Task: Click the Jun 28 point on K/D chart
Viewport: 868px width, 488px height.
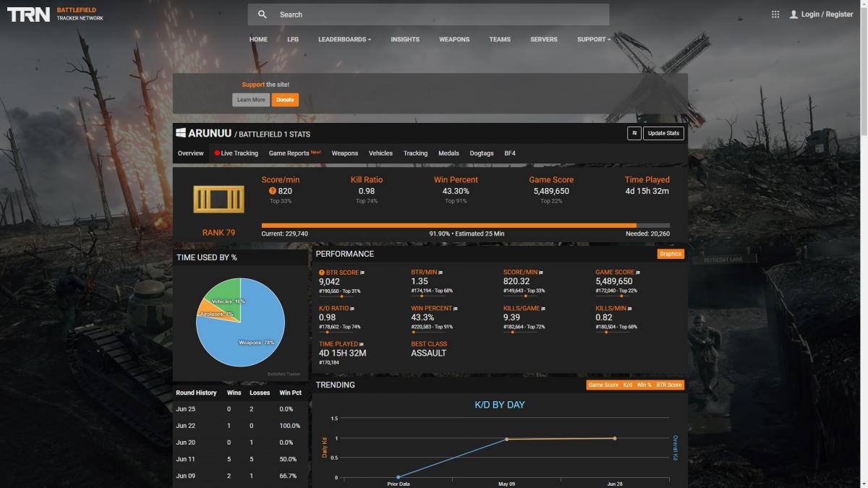Action: 615,438
